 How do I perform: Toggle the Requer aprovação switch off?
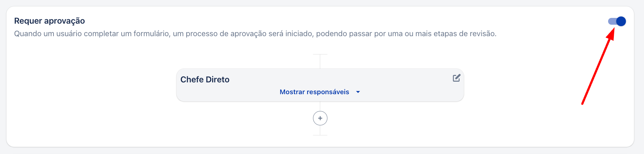pyautogui.click(x=617, y=21)
